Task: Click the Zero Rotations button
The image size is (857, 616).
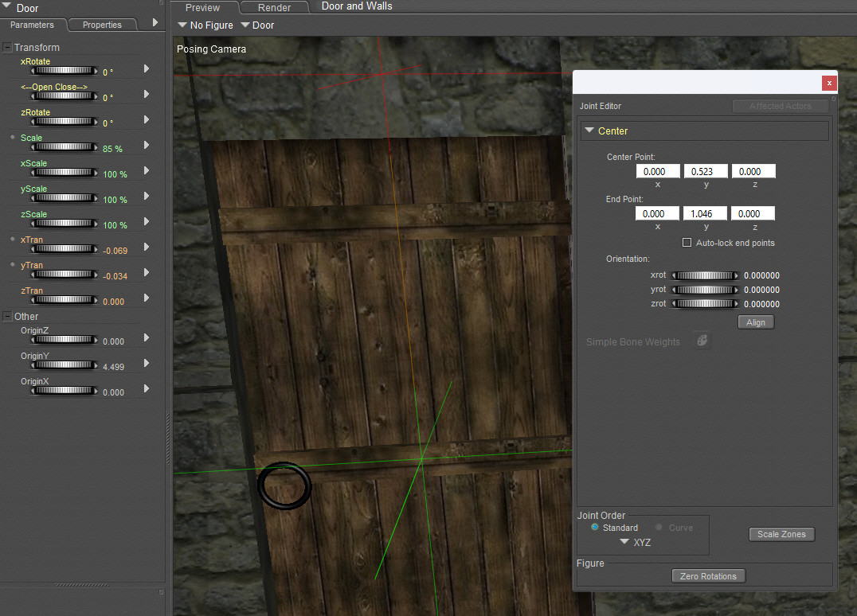Action: click(708, 576)
